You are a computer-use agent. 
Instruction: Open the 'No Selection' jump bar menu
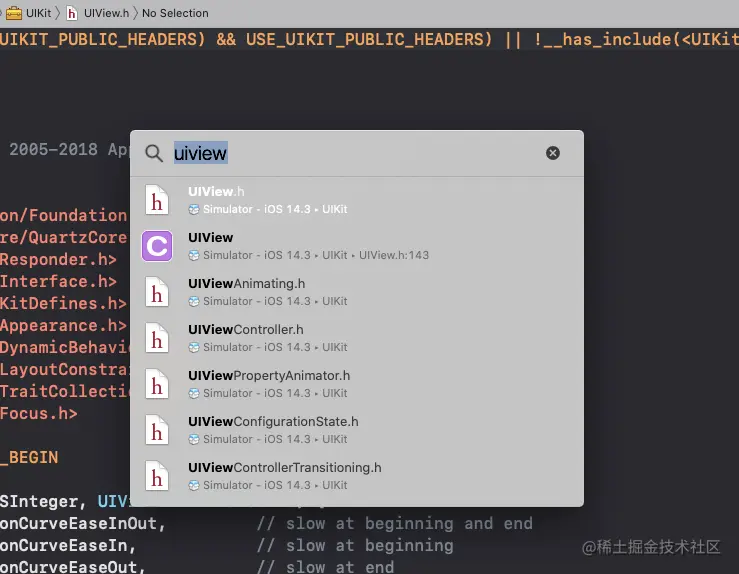(x=175, y=13)
